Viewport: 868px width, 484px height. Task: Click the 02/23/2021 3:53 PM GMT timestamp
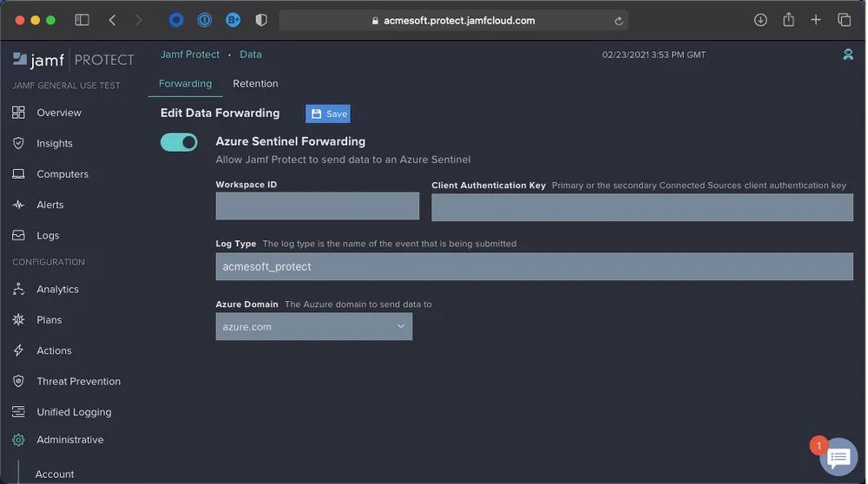[654, 55]
